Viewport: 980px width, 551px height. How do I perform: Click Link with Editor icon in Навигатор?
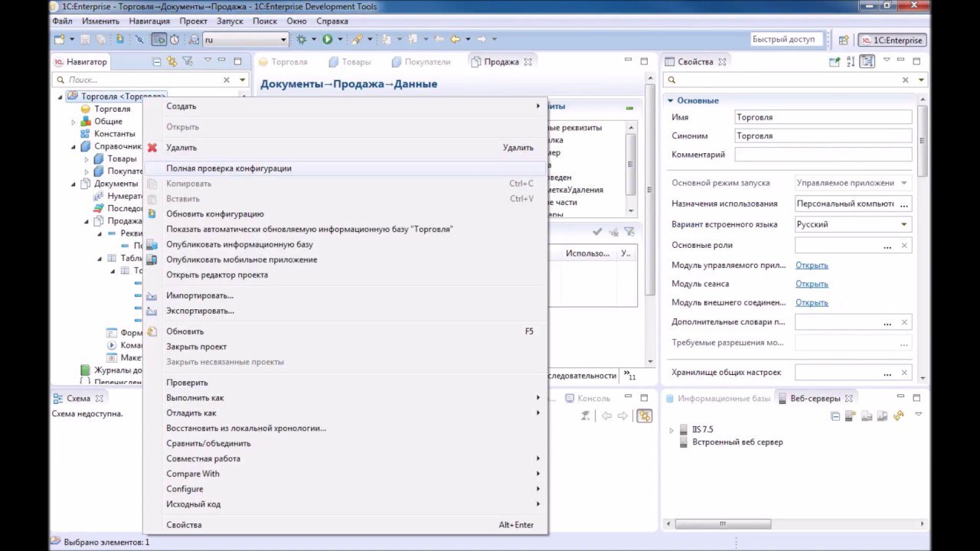[x=171, y=62]
